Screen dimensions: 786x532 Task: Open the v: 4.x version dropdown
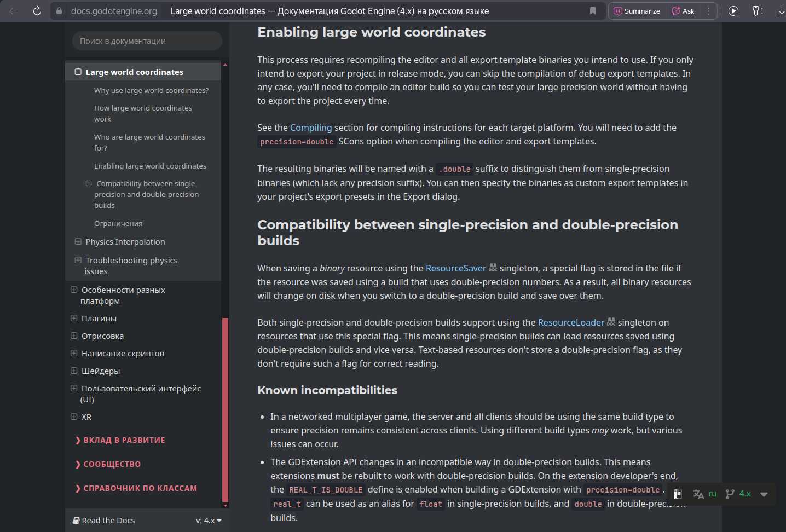coord(209,521)
